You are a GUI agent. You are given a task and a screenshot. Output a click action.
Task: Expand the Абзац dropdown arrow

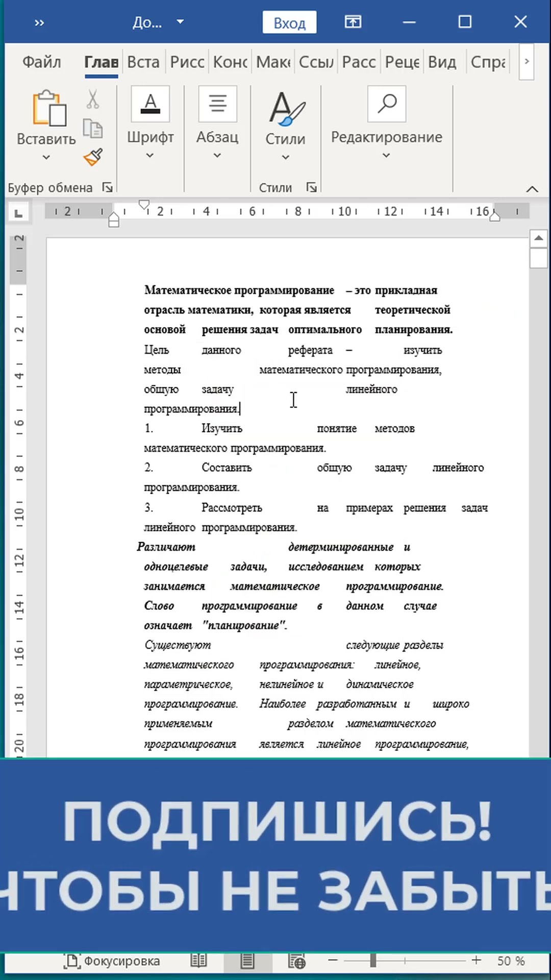pos(217,155)
